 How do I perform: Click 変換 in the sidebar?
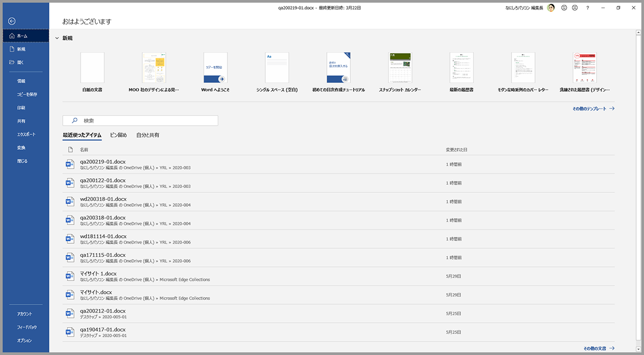[26, 147]
